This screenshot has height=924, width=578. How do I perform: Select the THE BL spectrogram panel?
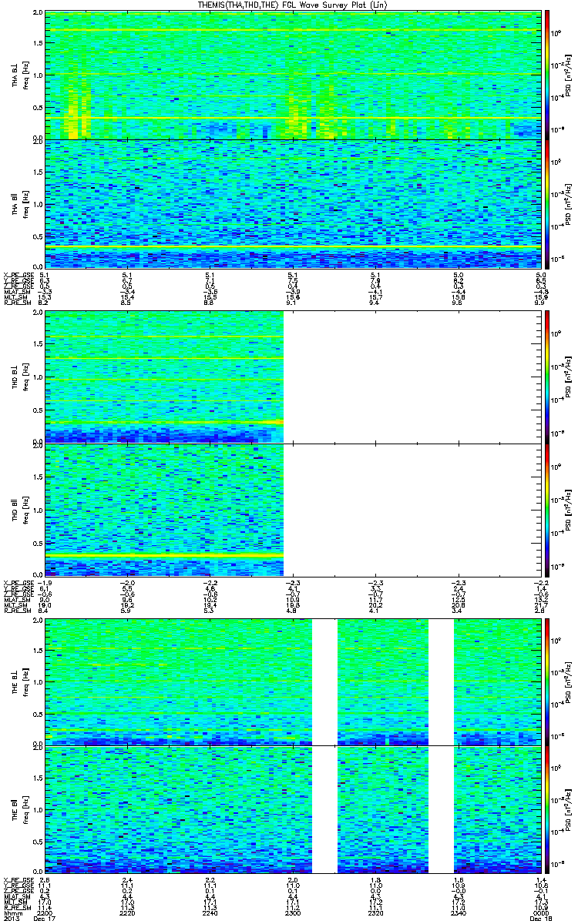click(292, 681)
